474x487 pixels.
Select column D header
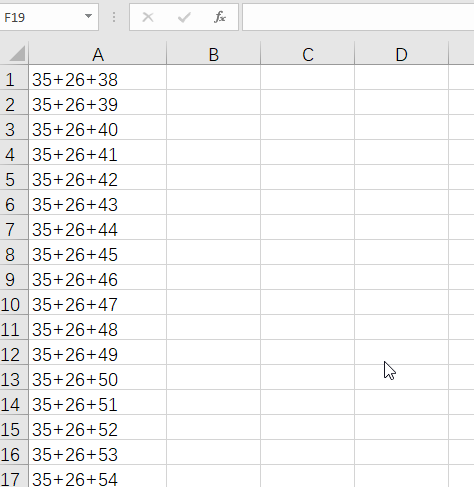(401, 54)
